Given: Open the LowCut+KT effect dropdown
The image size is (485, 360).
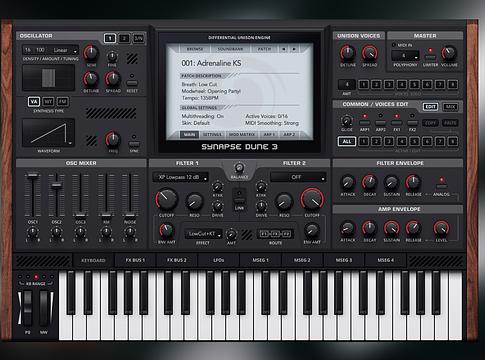Looking at the screenshot, I should click(x=203, y=234).
